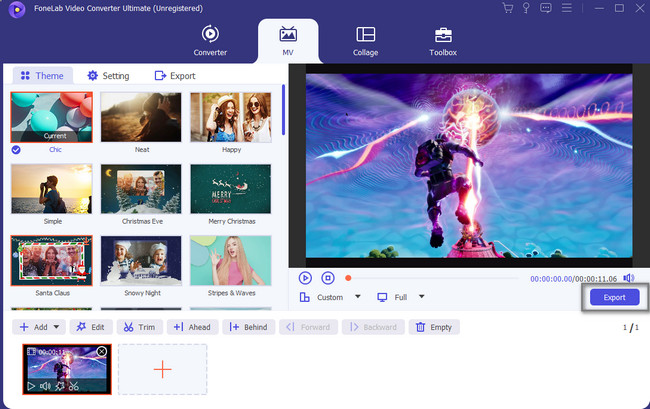This screenshot has height=409, width=650.
Task: Stop the preview playback
Action: tap(328, 278)
